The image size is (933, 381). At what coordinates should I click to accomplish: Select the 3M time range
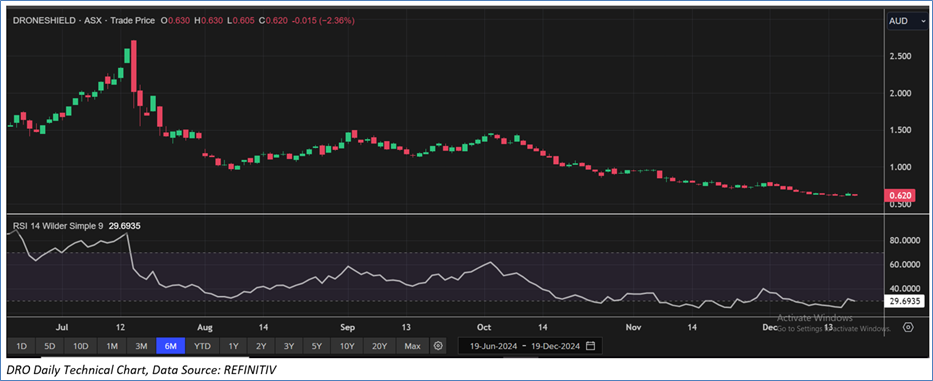141,346
